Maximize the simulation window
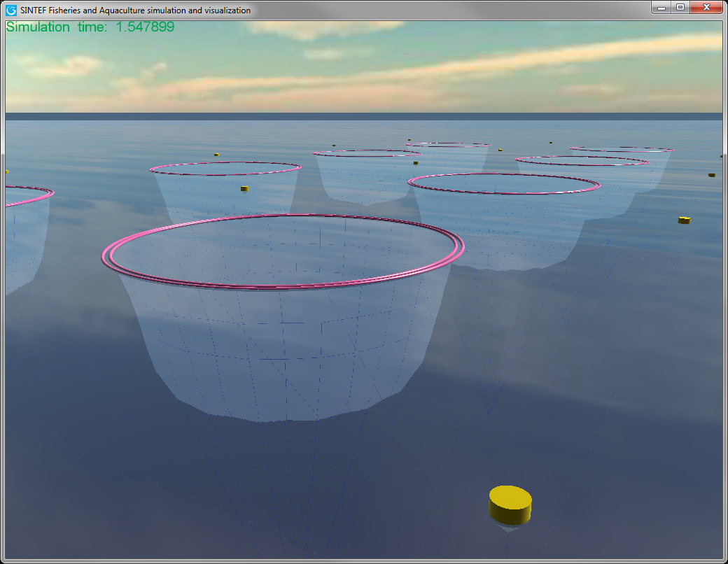 (x=680, y=7)
